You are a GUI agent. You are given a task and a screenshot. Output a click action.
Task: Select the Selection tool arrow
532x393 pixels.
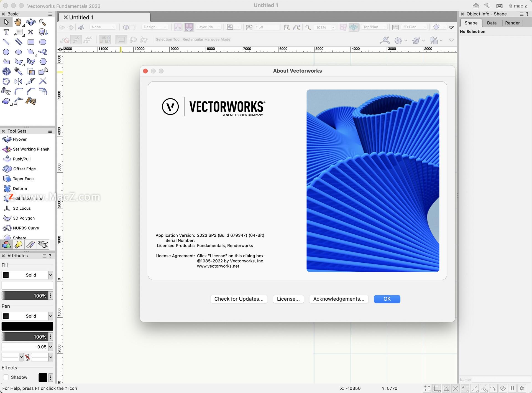click(x=6, y=22)
